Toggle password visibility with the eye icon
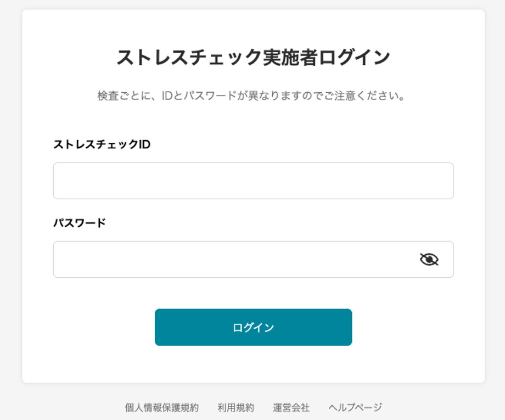Screen dimensions: 505x420 [429, 259]
